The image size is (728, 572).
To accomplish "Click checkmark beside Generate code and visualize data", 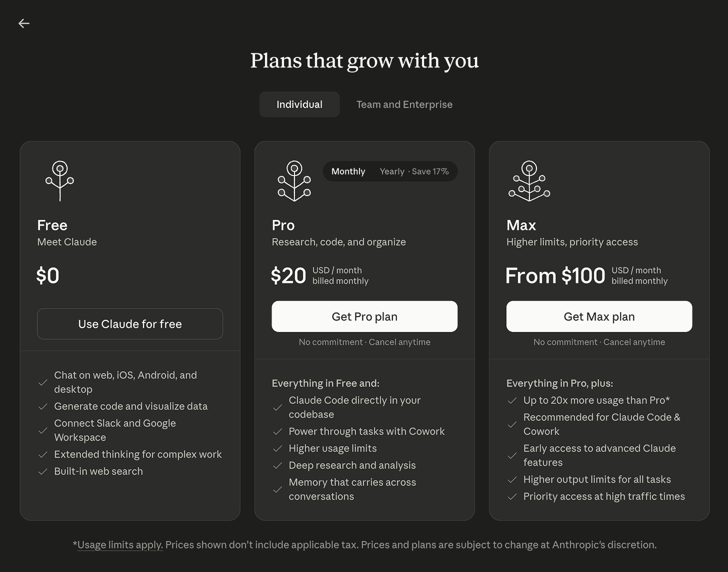I will pos(43,406).
